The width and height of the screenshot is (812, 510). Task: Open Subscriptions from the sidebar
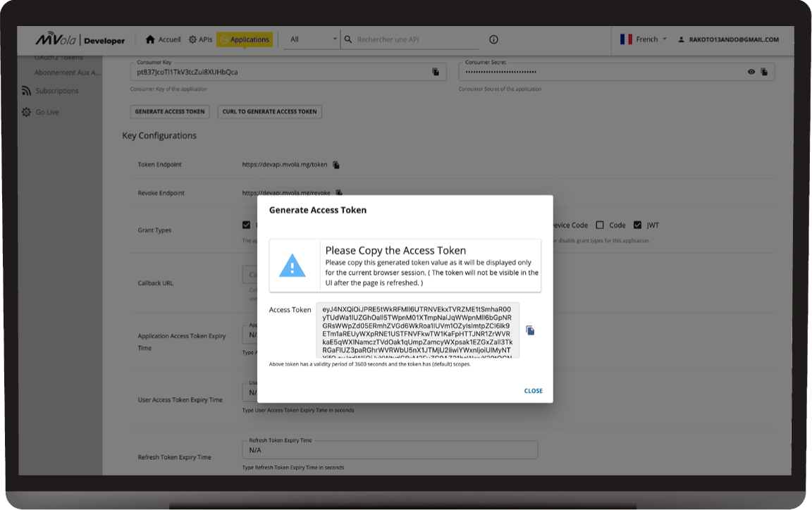56,91
